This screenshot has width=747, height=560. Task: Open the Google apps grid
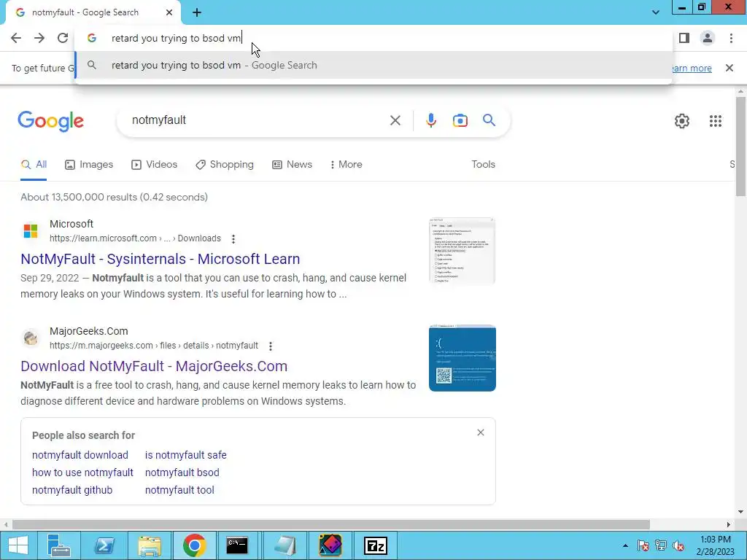click(x=715, y=121)
